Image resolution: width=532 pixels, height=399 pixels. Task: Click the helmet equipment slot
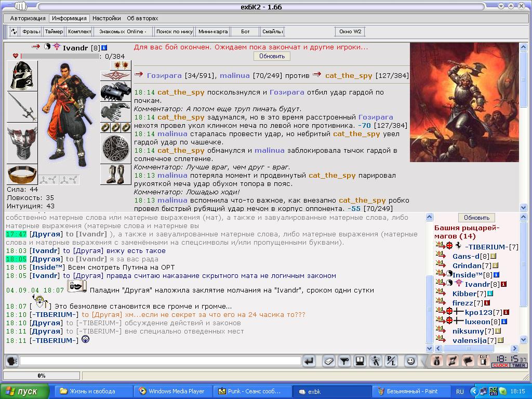(22, 76)
